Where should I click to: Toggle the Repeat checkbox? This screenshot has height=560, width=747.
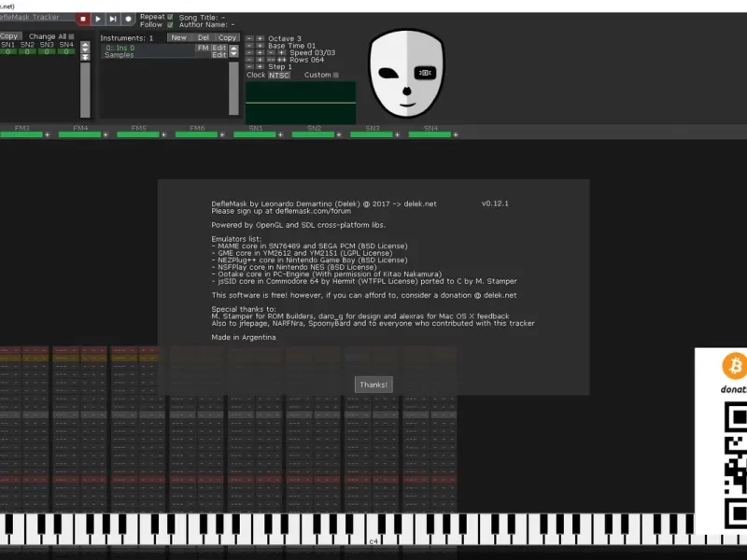(170, 17)
